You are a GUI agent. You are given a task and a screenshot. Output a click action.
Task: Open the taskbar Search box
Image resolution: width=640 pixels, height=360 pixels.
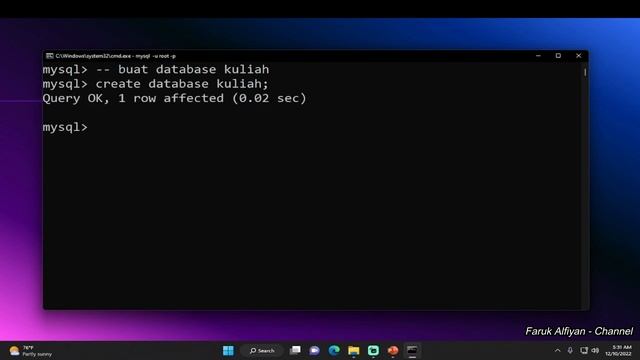coord(262,351)
